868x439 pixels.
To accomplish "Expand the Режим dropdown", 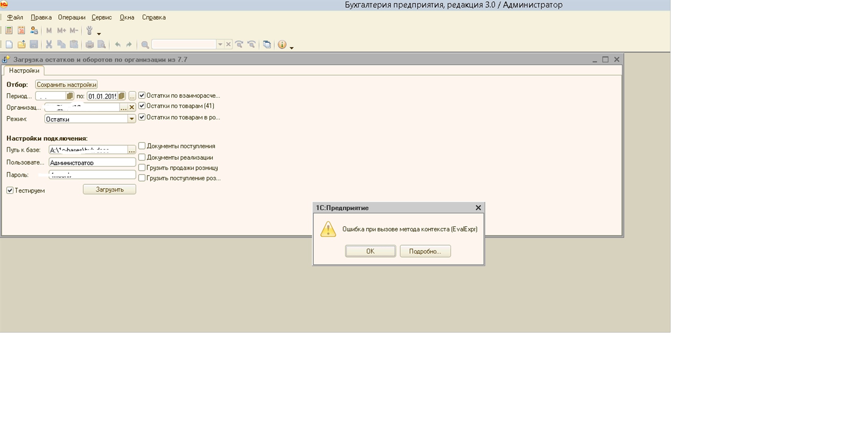I will [132, 119].
